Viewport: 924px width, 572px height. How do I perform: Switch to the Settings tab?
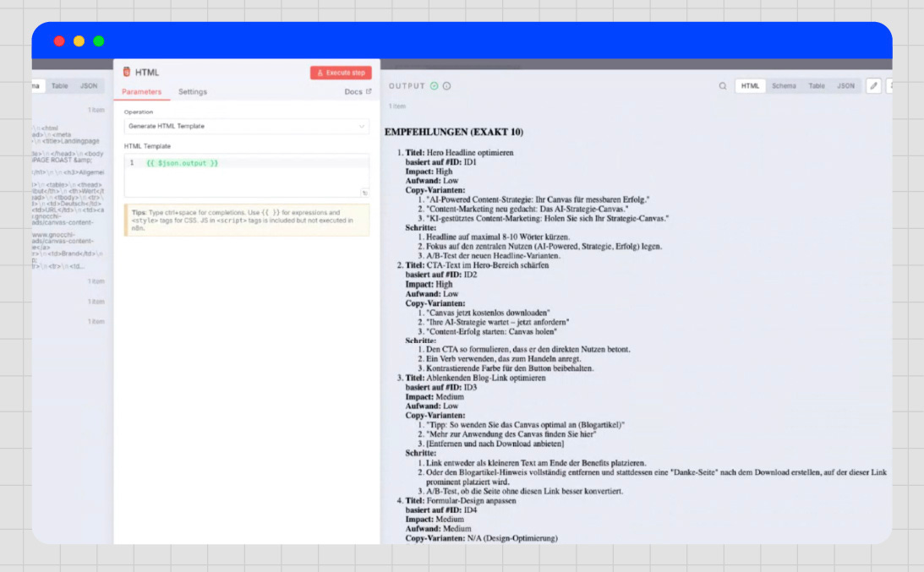pos(193,92)
